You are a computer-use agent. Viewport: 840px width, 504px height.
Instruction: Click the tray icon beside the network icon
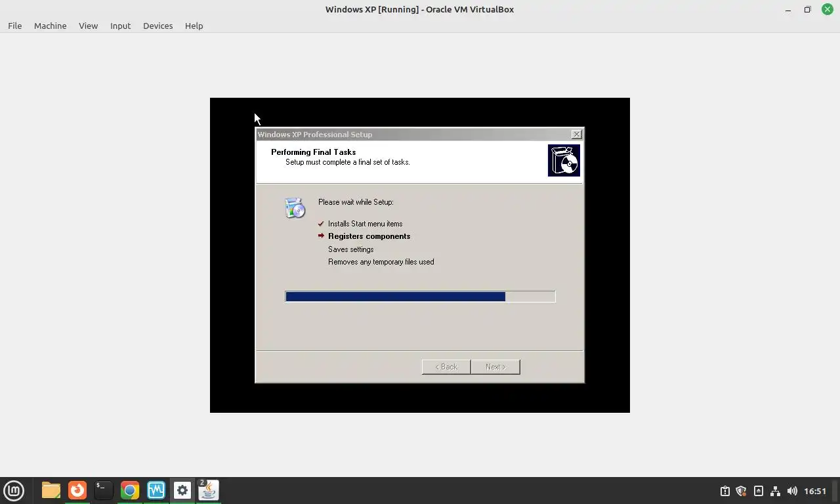tap(758, 491)
